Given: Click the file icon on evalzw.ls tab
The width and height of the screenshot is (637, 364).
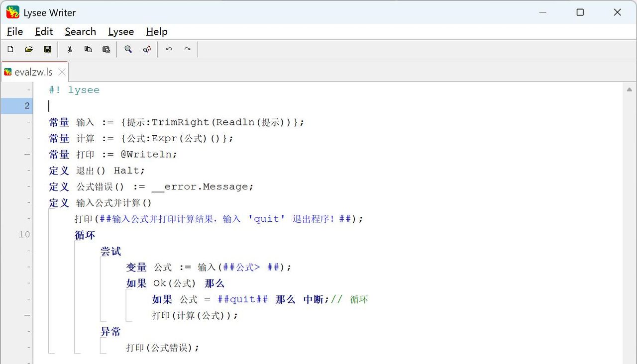Looking at the screenshot, I should [8, 72].
